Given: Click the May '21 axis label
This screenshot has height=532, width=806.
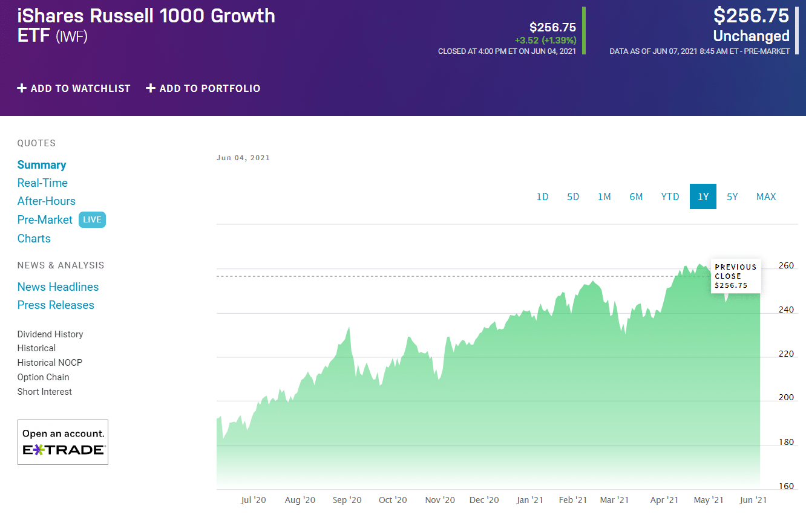Looking at the screenshot, I should (709, 500).
